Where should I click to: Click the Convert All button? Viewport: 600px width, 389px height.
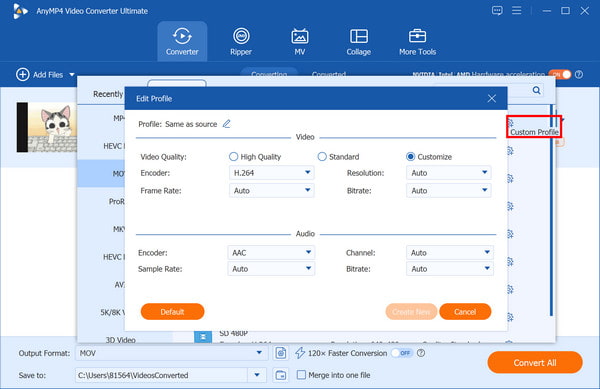click(535, 362)
